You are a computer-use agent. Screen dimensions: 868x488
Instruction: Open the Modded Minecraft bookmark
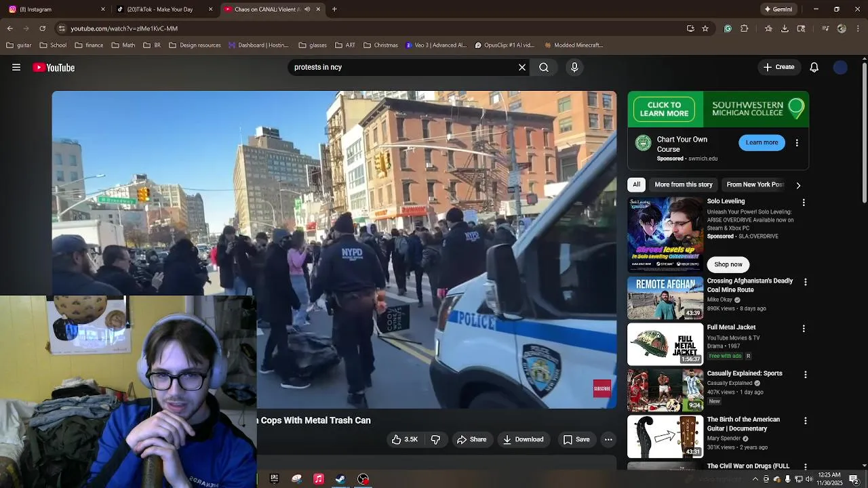pos(574,45)
